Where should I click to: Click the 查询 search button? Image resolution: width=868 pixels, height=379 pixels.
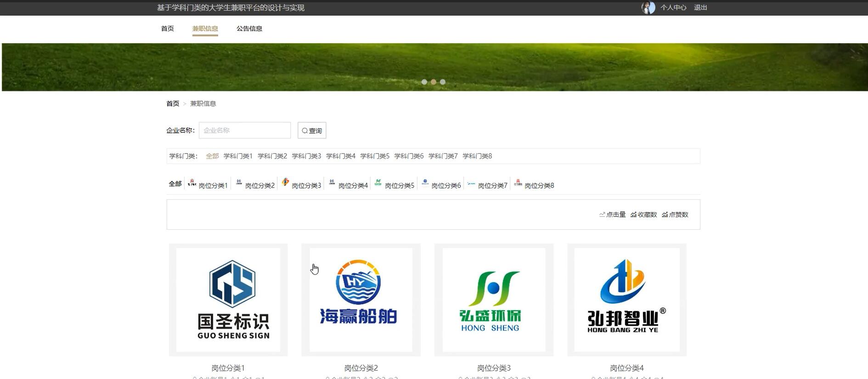[312, 130]
